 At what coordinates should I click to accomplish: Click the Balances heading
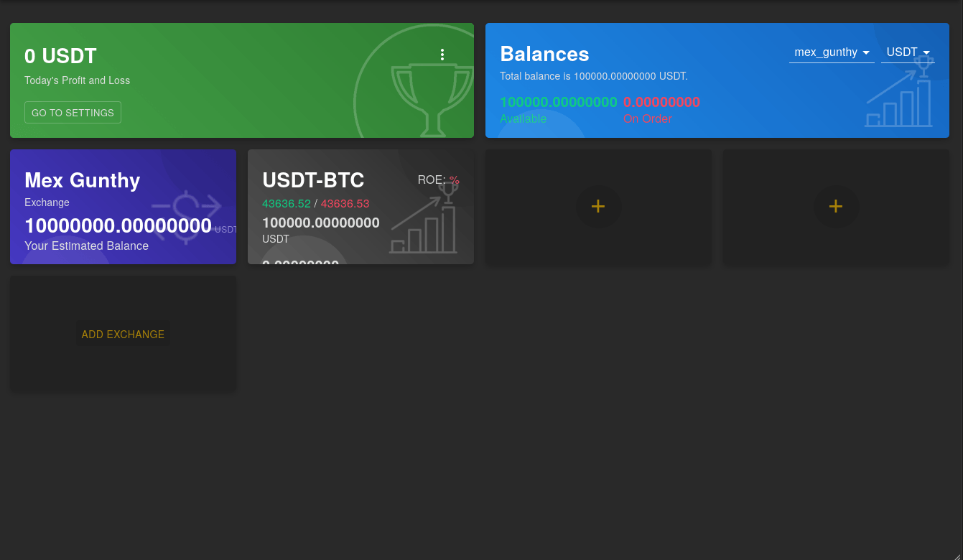point(544,54)
